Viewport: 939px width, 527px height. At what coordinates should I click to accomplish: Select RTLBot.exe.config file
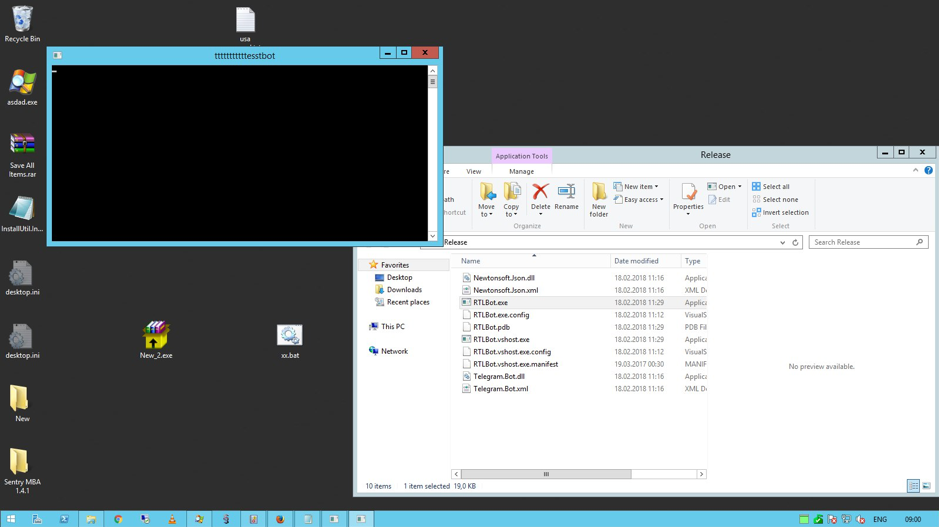pyautogui.click(x=501, y=315)
